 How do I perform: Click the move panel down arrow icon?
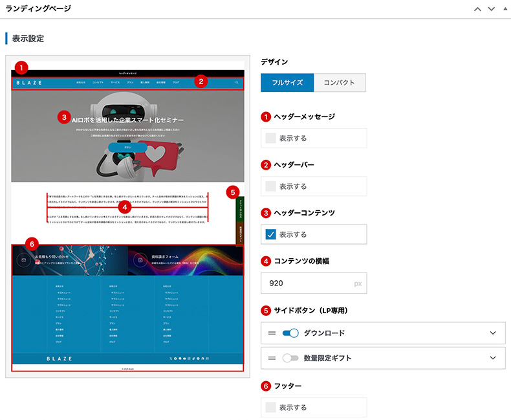[x=490, y=9]
